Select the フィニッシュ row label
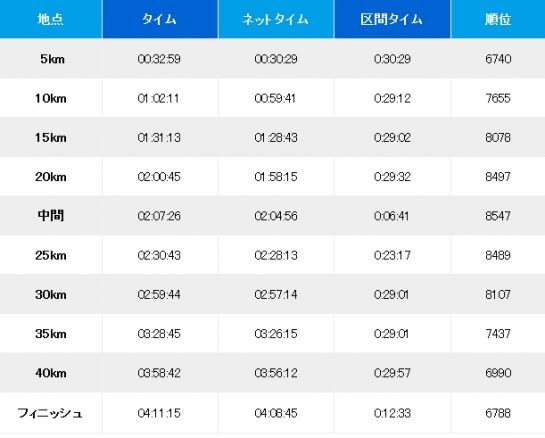 [x=50, y=413]
